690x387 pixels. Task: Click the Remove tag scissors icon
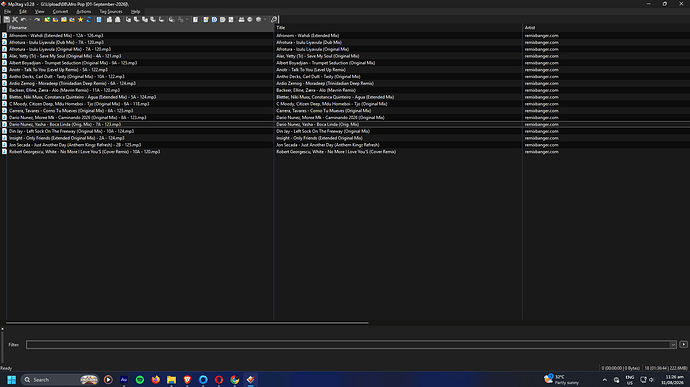click(x=15, y=19)
